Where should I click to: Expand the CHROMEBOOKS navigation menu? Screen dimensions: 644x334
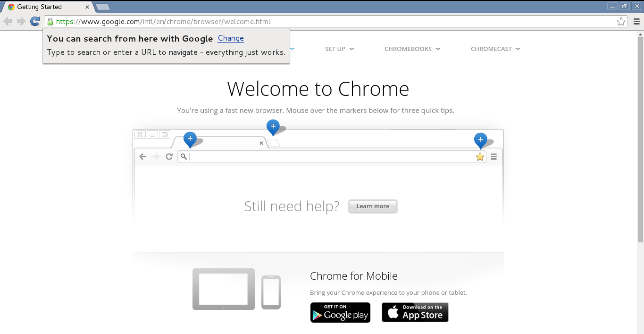tap(412, 49)
